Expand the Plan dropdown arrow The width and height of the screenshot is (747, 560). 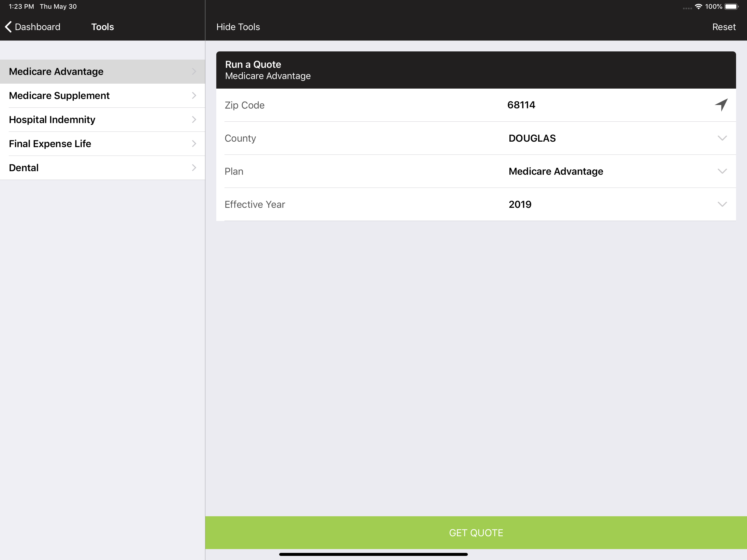click(x=722, y=171)
